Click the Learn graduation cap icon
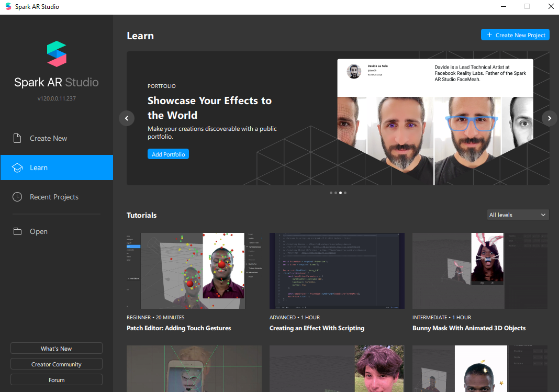This screenshot has width=559, height=392. pyautogui.click(x=17, y=168)
